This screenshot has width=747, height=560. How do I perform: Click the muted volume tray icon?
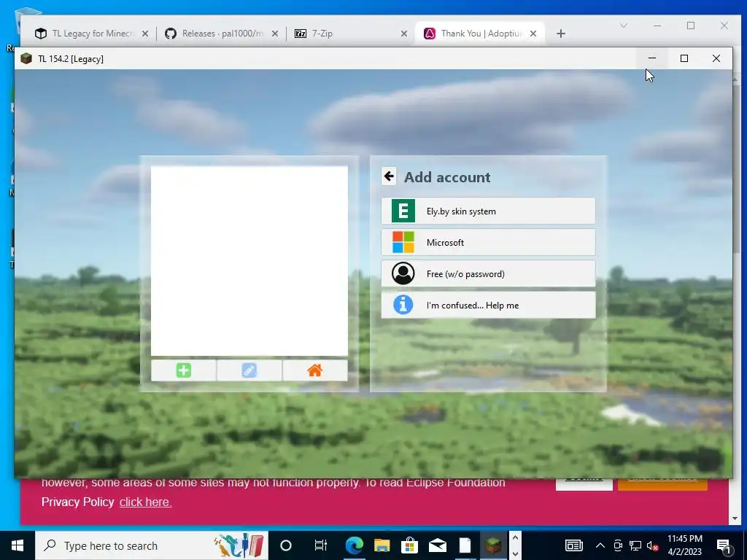point(652,545)
